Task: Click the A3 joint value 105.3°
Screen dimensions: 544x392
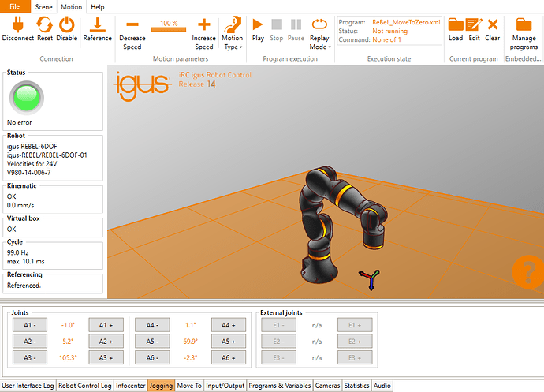Action: (x=68, y=357)
